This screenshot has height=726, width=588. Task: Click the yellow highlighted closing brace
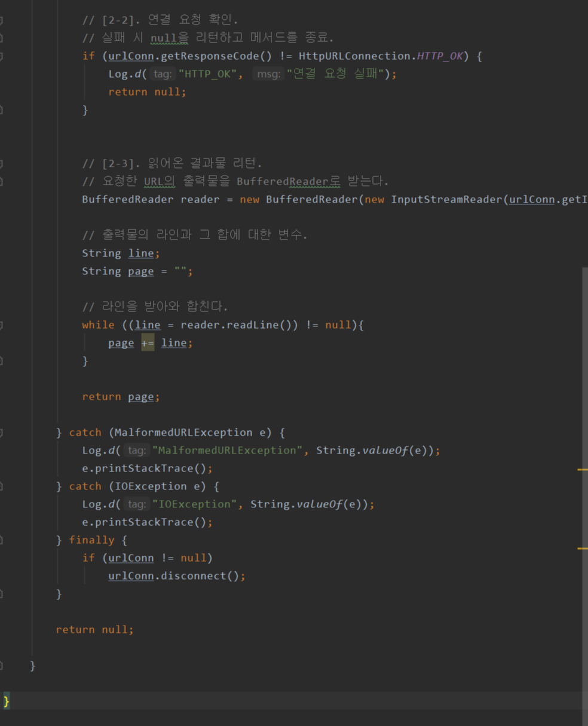(x=6, y=701)
